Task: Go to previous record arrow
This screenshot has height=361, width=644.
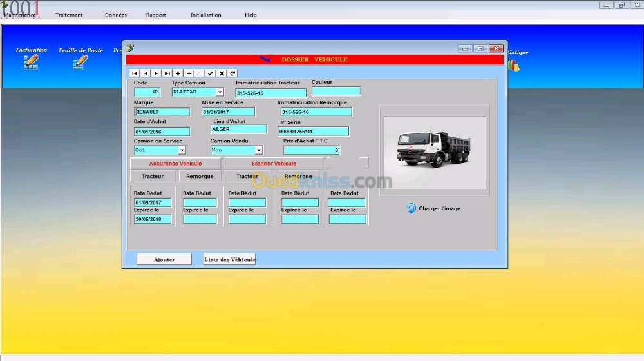Action: click(146, 73)
